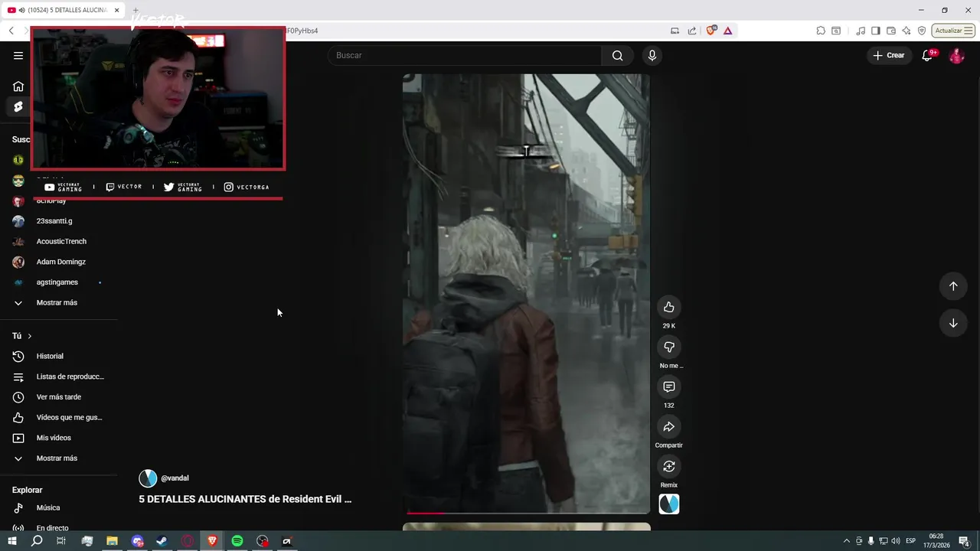Open the Windows notification center

tap(964, 541)
